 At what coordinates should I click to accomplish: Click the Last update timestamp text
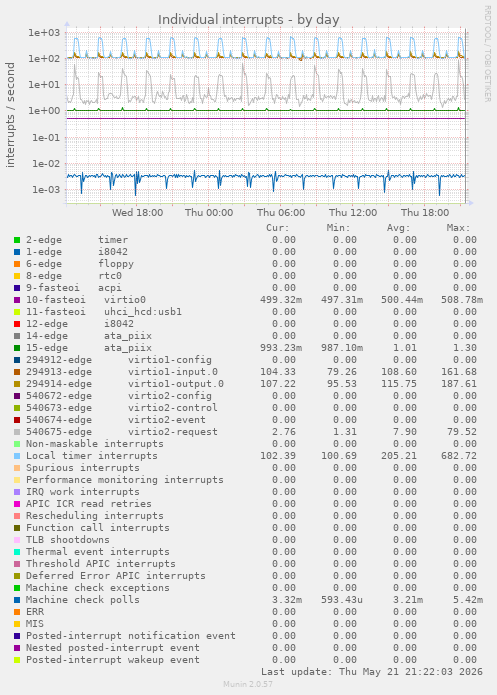372,672
